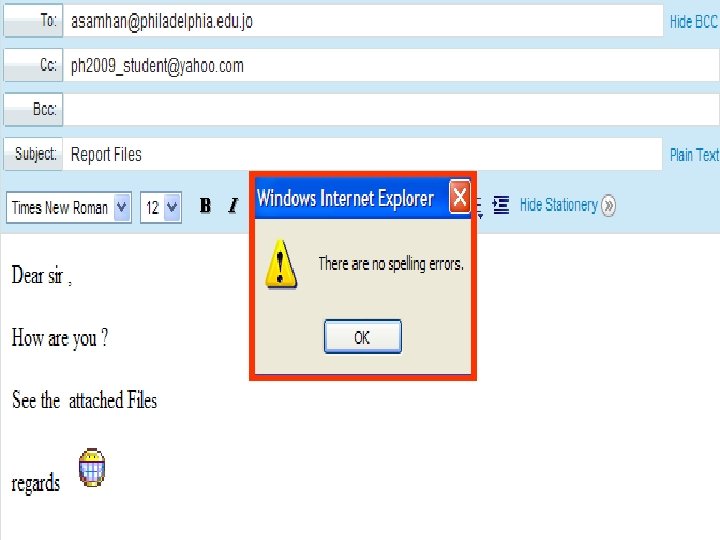Expand the font size 12 dropdown

(161, 208)
